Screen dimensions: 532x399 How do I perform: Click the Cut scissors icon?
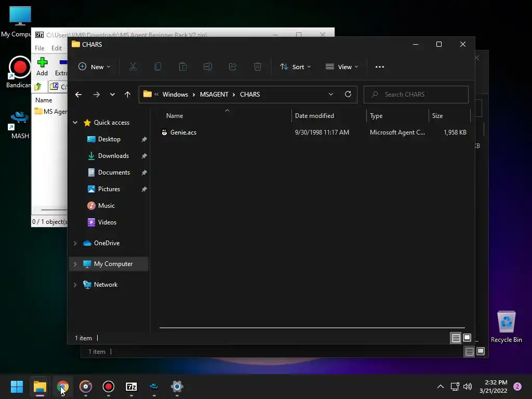[132, 67]
